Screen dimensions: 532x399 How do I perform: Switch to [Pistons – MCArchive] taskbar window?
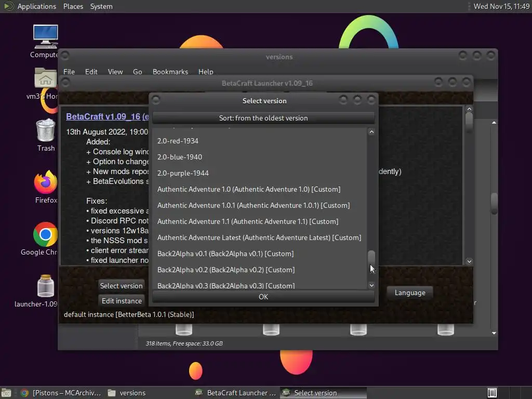61,393
